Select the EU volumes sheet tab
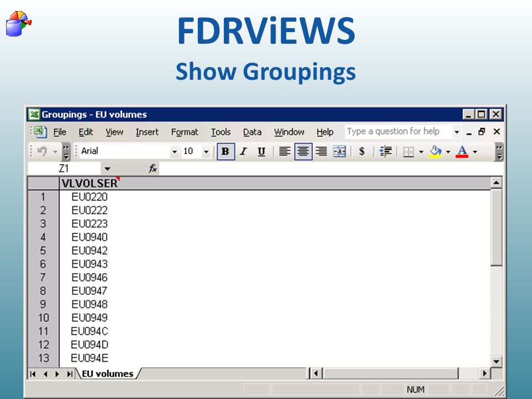Viewport: 532px width, 399px height. pyautogui.click(x=108, y=374)
